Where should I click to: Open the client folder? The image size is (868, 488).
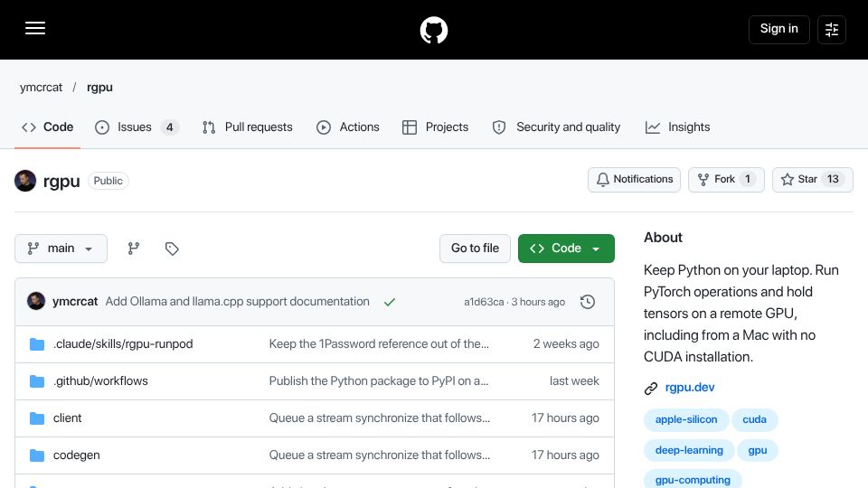[68, 418]
